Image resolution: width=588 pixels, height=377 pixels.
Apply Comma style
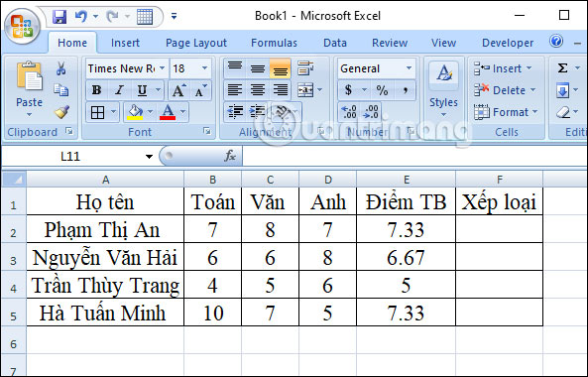405,90
